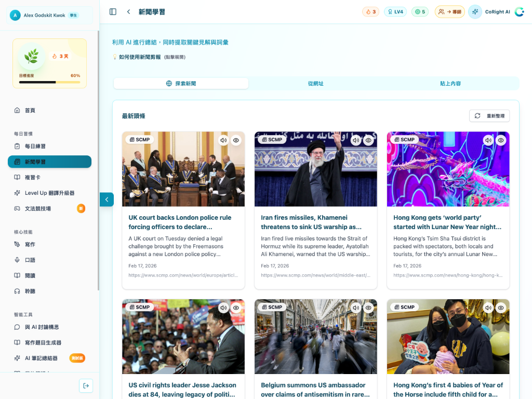Screen dimensions: 532x399
Task: Open the coin badge showing 5
Action: click(420, 12)
